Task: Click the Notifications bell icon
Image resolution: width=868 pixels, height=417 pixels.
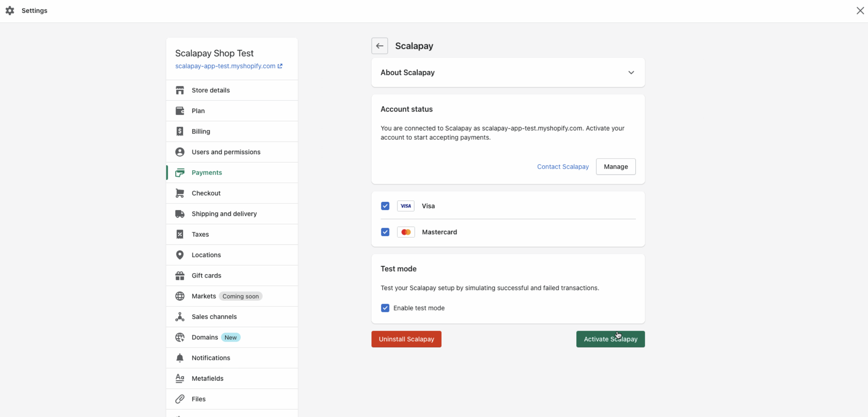Action: coord(180,358)
